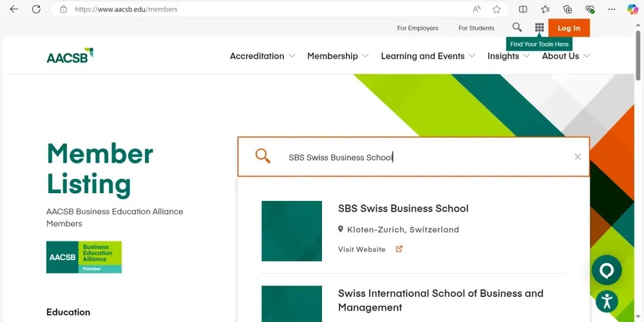
Task: Open the browser Settings and more menu
Action: pyautogui.click(x=612, y=9)
